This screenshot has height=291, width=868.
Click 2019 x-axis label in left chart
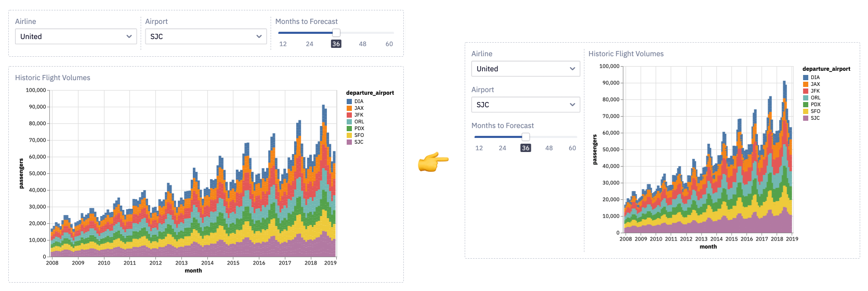pos(331,263)
